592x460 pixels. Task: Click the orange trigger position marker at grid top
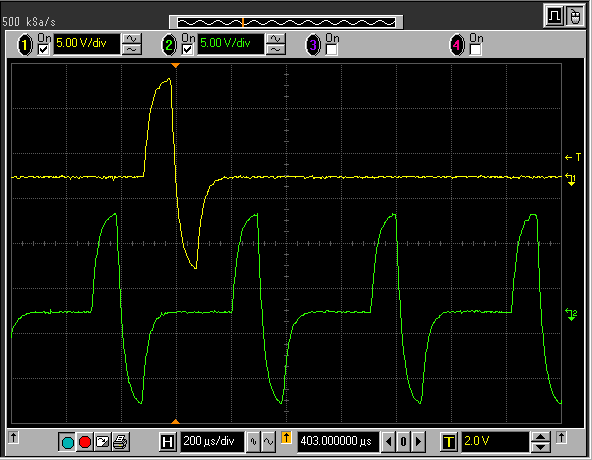pyautogui.click(x=176, y=66)
